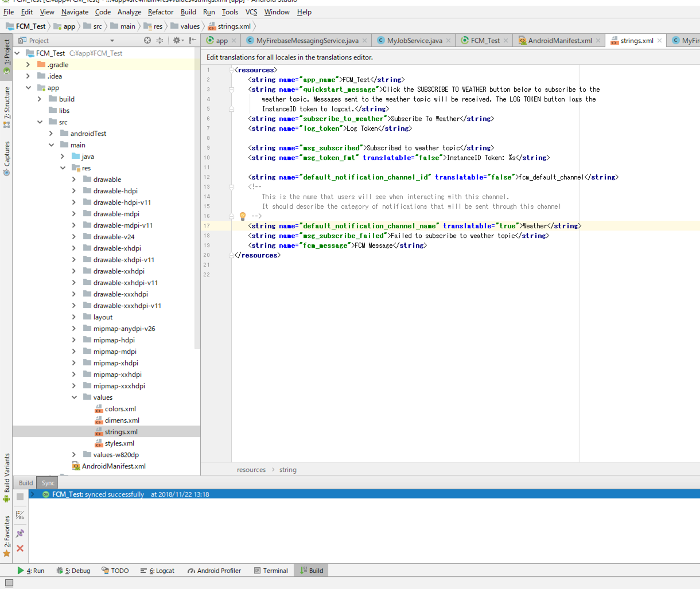Open the Captures side tab
This screenshot has height=589, width=700.
tap(6, 158)
